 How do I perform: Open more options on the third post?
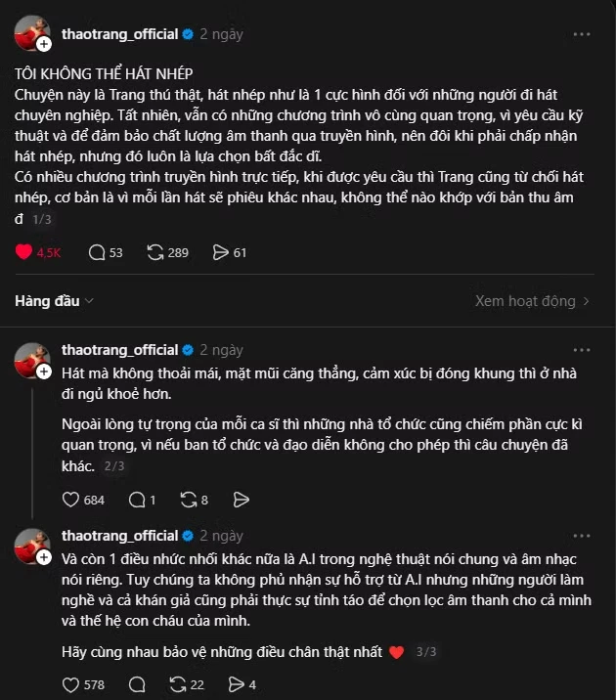pos(582,536)
